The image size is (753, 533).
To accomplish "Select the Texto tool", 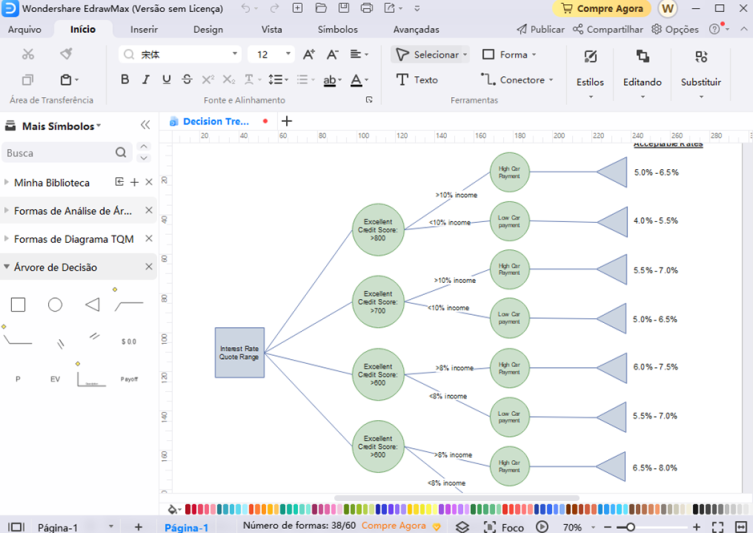I will [x=417, y=80].
